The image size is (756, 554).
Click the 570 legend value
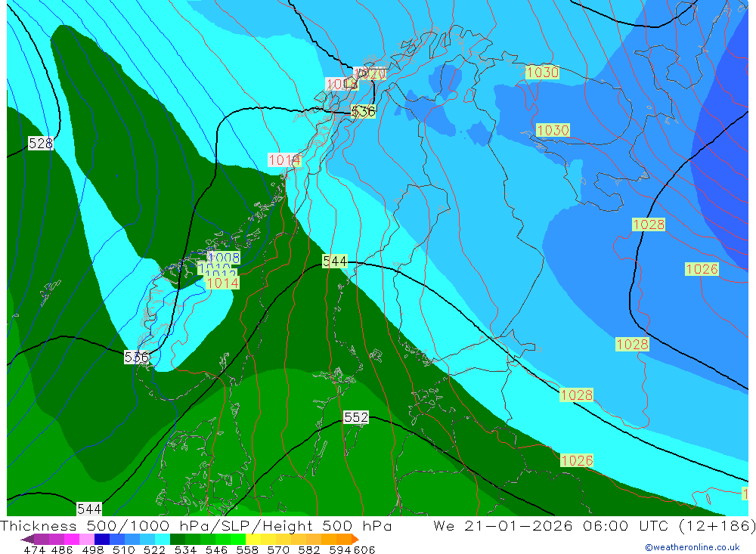click(x=278, y=549)
